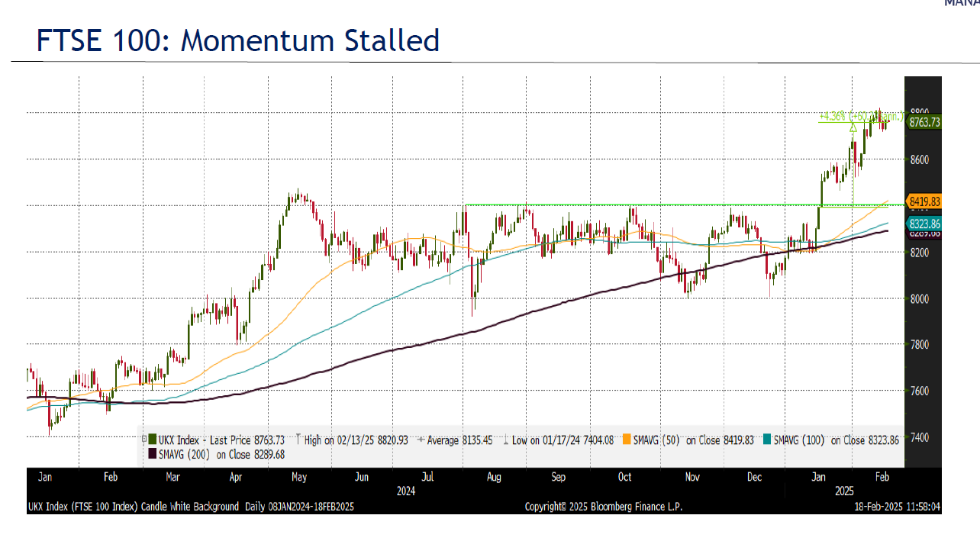Collapse the legend using the small box icon
980x541 pixels.
coord(143,440)
